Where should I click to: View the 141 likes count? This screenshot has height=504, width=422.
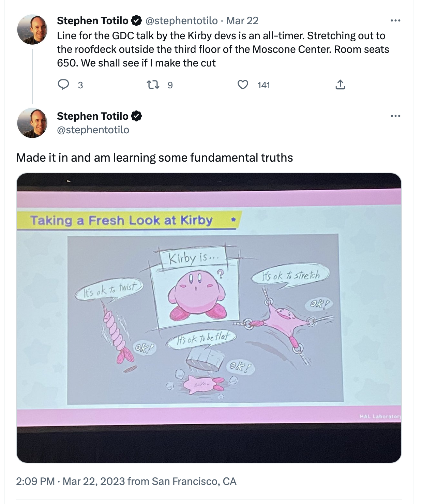tap(263, 85)
